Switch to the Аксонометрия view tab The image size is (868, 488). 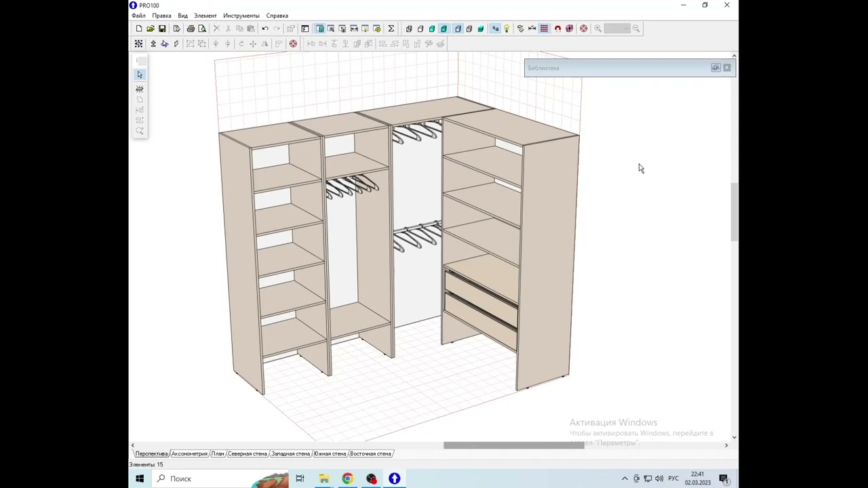[x=189, y=453]
